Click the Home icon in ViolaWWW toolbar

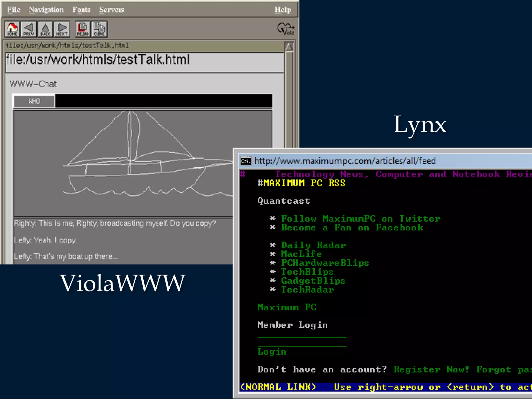click(x=12, y=29)
